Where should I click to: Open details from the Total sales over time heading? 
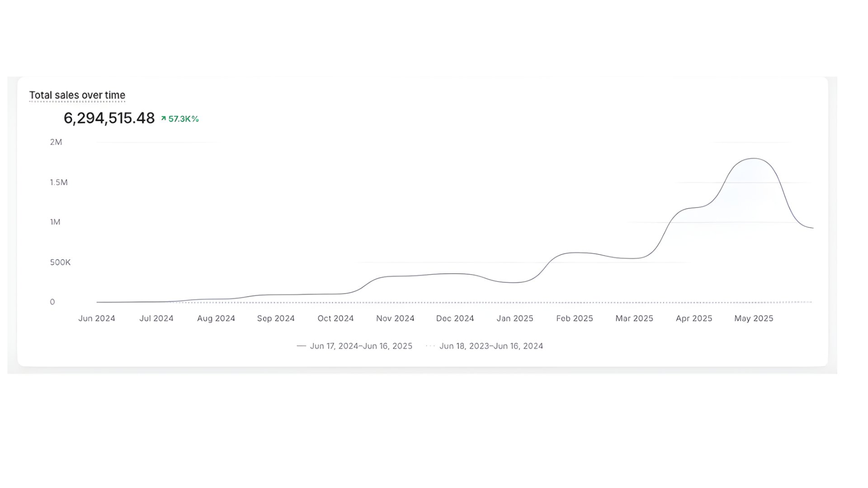tap(78, 95)
